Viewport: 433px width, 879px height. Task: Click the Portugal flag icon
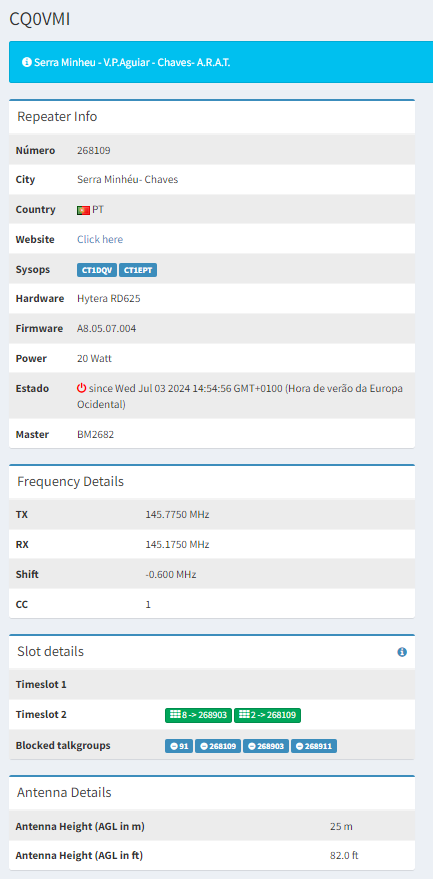84,210
